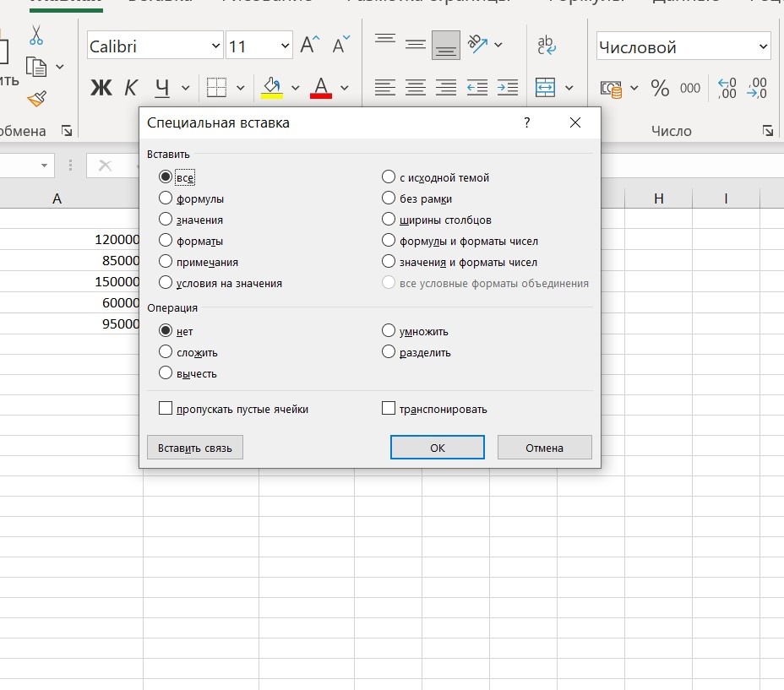
Task: Click the formula bar cancel X
Action: pos(105,166)
